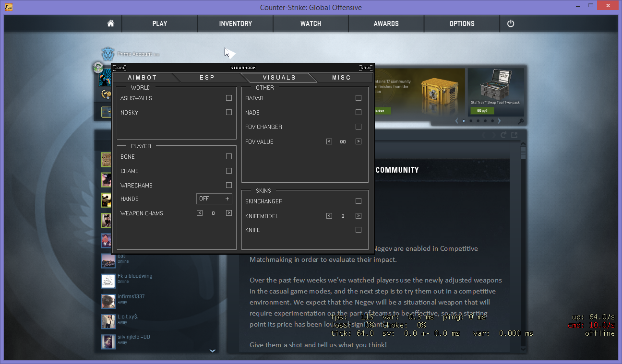Viewport: 622px width, 364px height.
Task: Click the Prime Account shield icon
Action: [108, 54]
